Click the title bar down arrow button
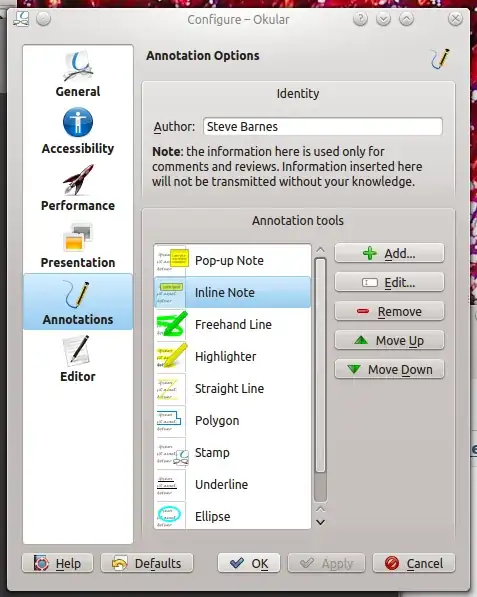 pos(383,19)
